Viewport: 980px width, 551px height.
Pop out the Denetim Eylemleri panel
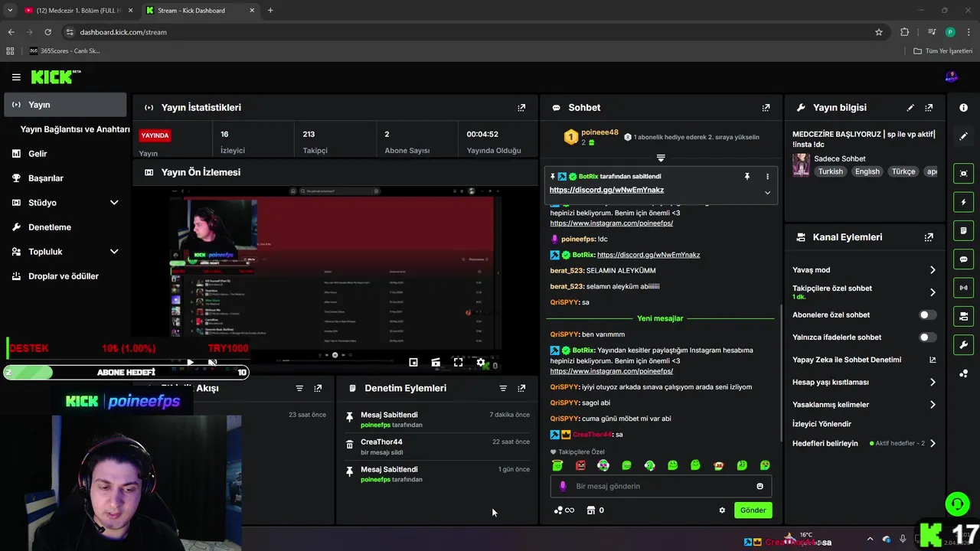tap(521, 388)
